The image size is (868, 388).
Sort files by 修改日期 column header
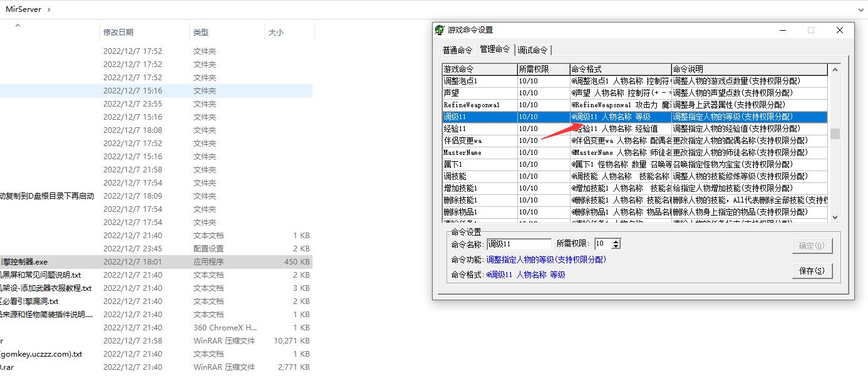click(118, 32)
